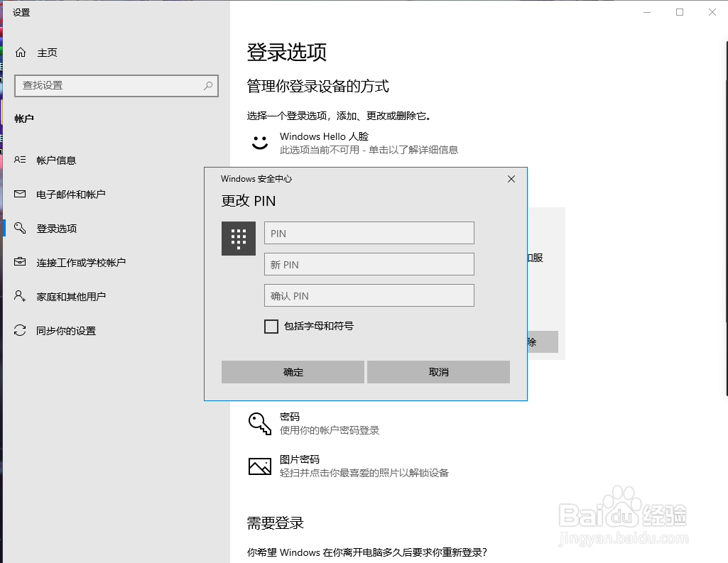Click the PIN keypad icon in the dialog
Image resolution: width=728 pixels, height=563 pixels.
[238, 238]
